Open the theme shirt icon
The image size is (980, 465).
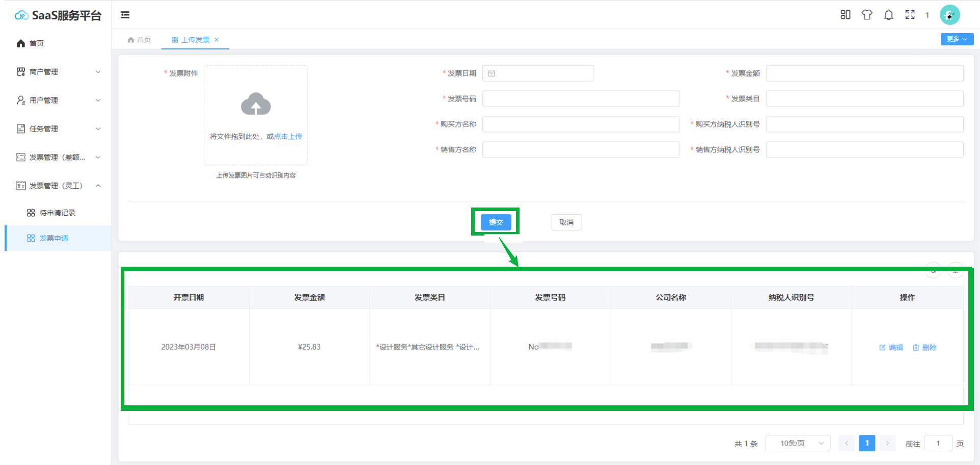[x=866, y=15]
